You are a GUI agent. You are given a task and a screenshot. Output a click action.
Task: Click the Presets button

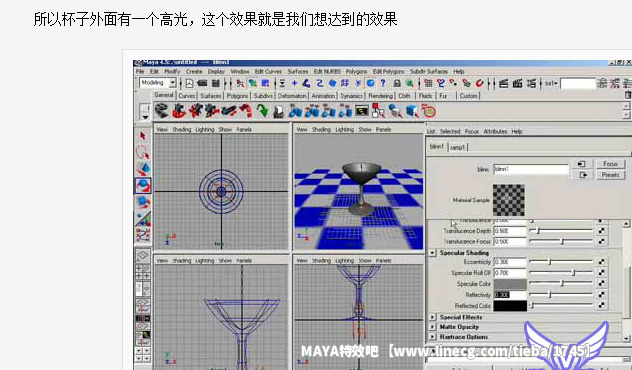(610, 175)
